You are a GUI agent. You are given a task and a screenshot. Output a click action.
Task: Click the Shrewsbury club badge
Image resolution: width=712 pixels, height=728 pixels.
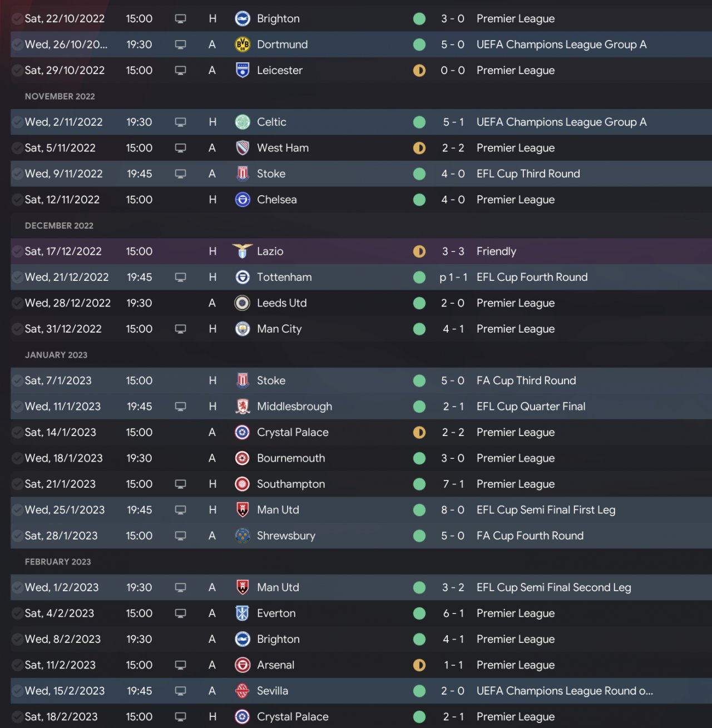pos(243,536)
